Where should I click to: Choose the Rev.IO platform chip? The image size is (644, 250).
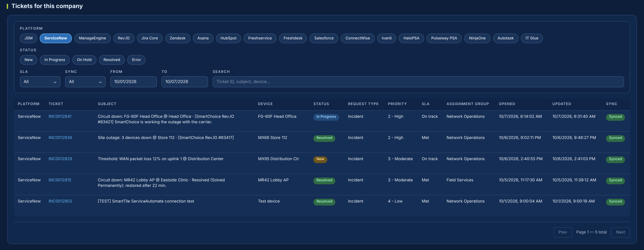(124, 38)
